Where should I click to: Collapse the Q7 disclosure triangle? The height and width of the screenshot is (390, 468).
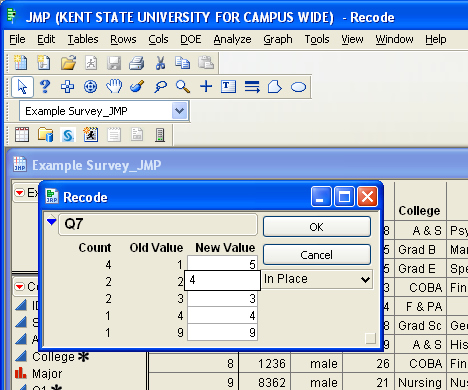click(x=52, y=221)
